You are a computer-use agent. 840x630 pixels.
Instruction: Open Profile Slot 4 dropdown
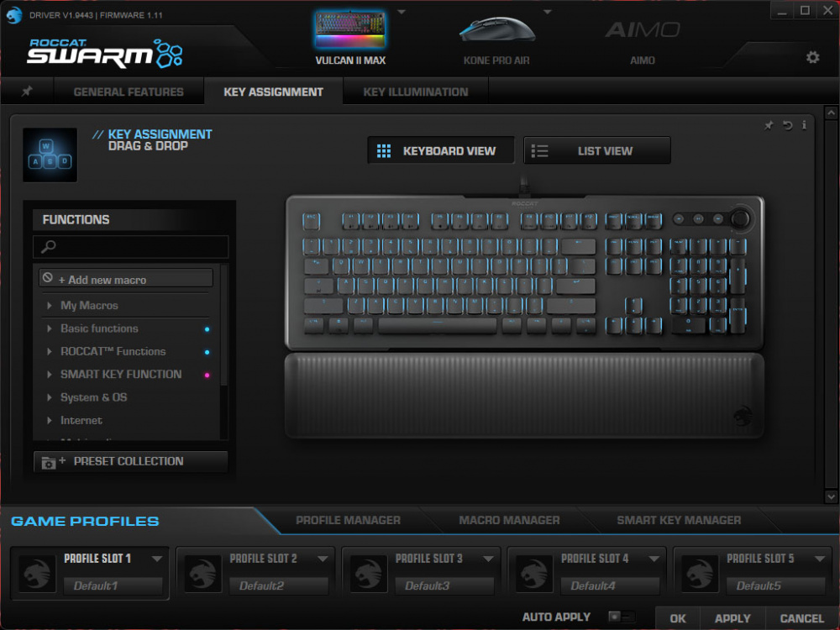[654, 559]
